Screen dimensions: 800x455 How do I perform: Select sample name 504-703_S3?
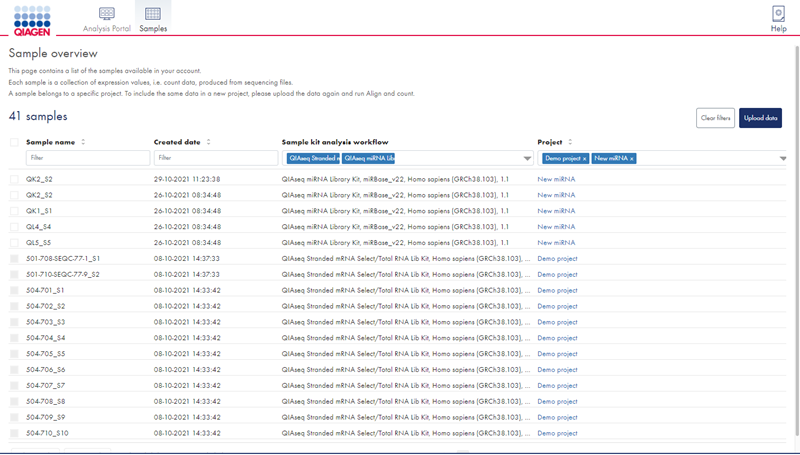[x=45, y=322]
